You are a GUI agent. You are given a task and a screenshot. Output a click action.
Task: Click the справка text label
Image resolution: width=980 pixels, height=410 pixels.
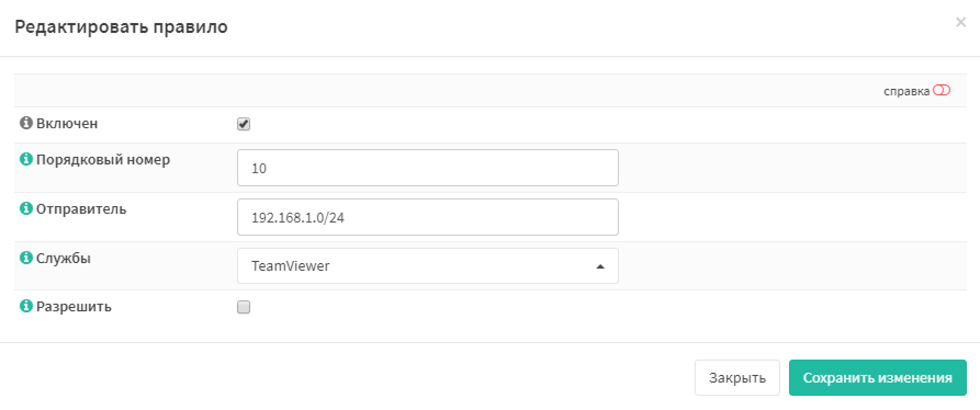[x=906, y=92]
